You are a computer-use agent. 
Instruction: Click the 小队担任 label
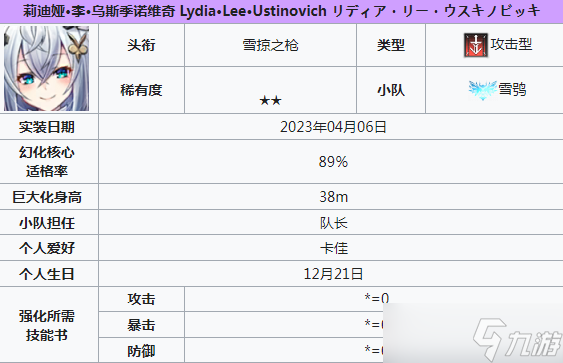[47, 223]
